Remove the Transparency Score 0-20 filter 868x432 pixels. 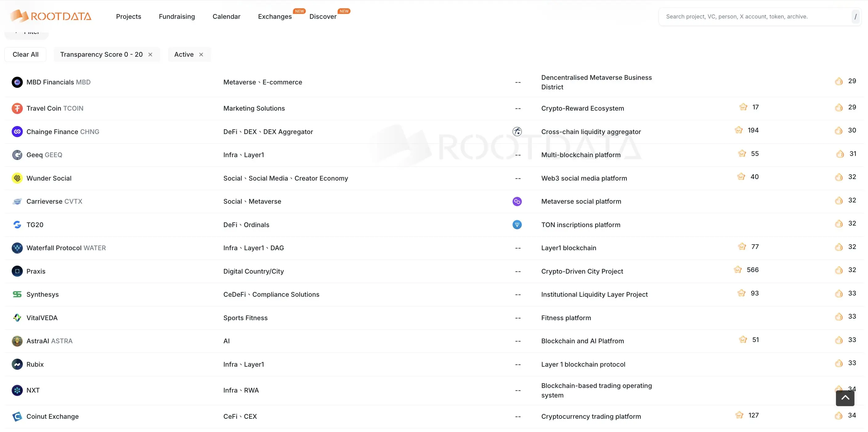coord(151,54)
